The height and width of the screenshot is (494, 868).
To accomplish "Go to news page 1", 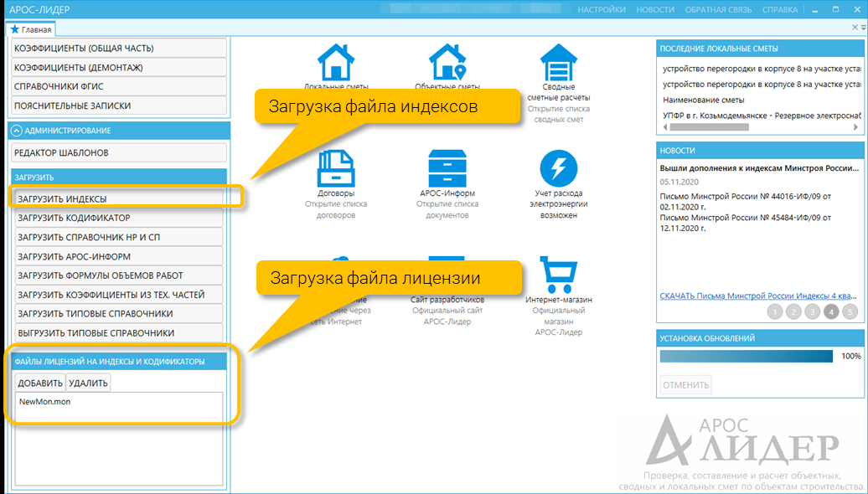I will [x=775, y=312].
